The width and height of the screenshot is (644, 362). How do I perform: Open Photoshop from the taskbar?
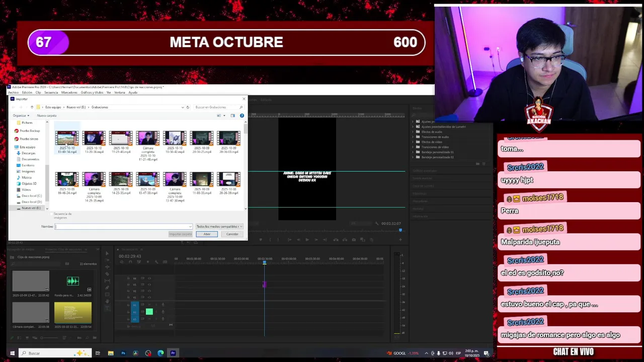pyautogui.click(x=123, y=353)
